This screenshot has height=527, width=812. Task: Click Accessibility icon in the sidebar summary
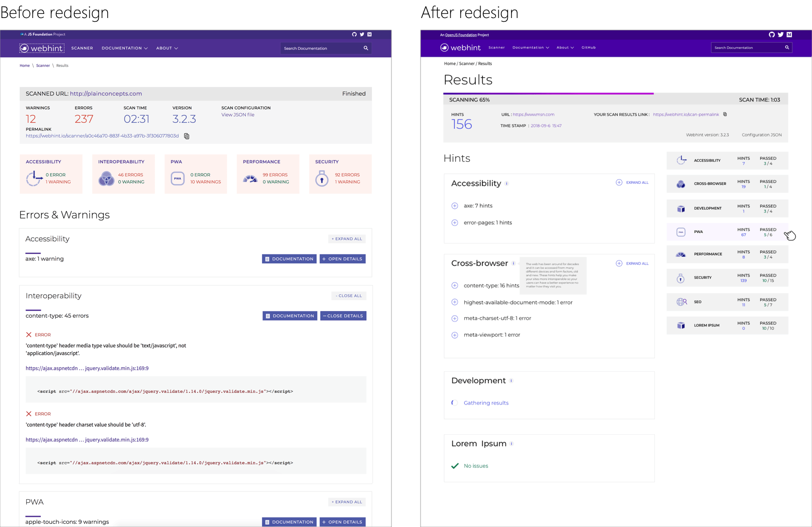(681, 160)
